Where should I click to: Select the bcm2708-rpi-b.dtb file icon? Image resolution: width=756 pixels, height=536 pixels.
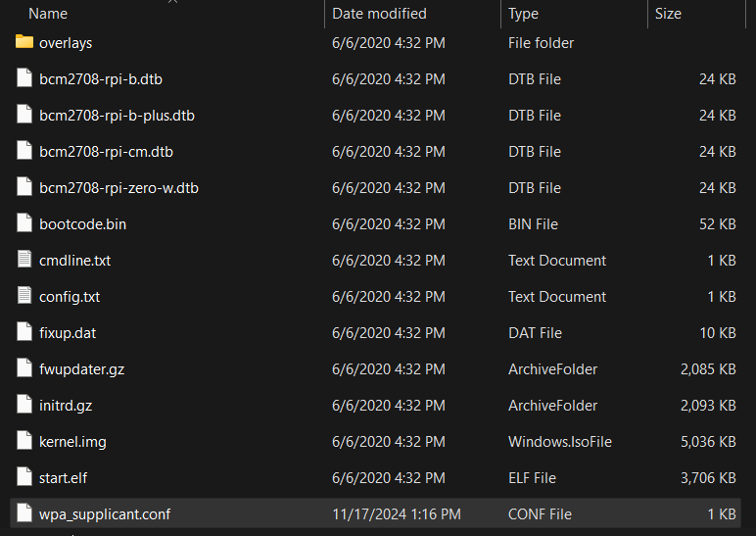pos(24,78)
